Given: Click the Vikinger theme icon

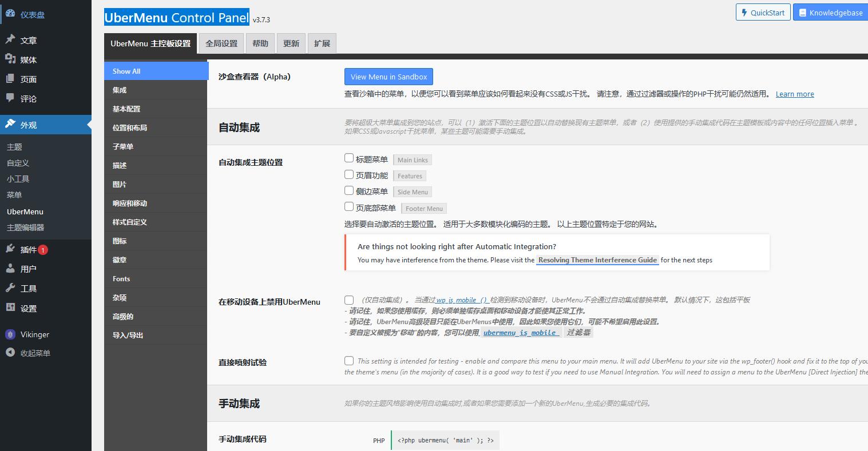Looking at the screenshot, I should (x=10, y=334).
